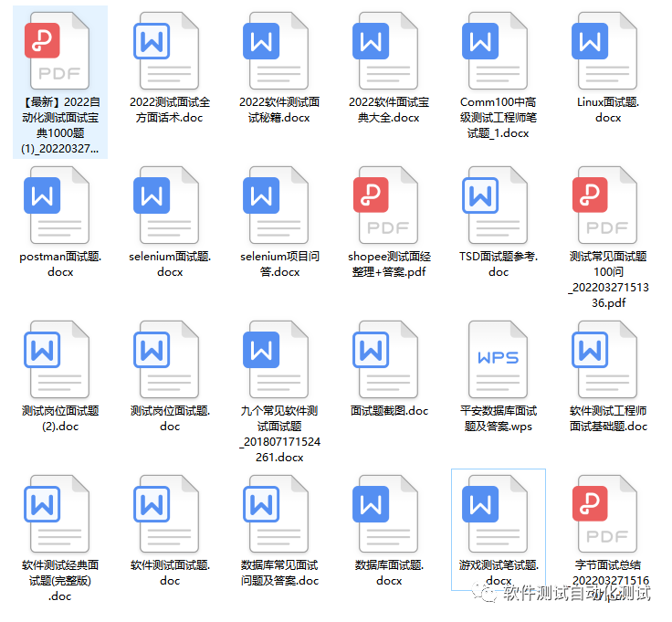Click the file name "shopee测试面经整理+答案.pdf"
Viewport: 672px width, 622px height.
[389, 264]
